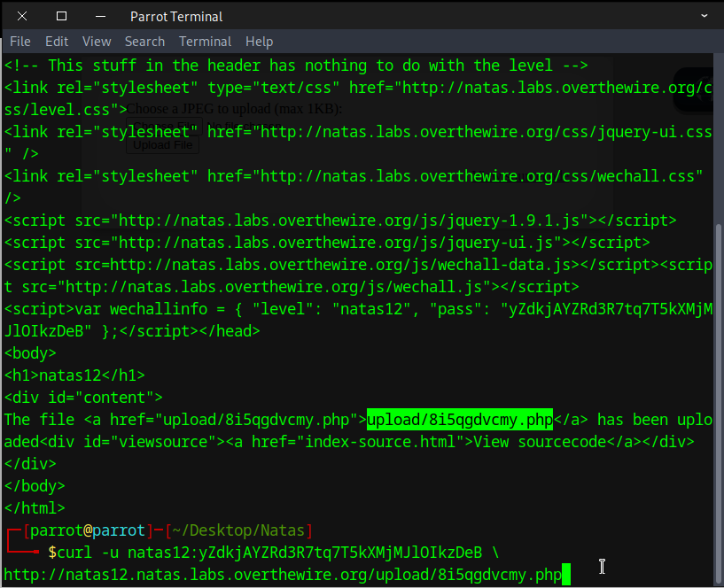Click the jquery-ui.js script URL
The width and height of the screenshot is (724, 588).
336,242
